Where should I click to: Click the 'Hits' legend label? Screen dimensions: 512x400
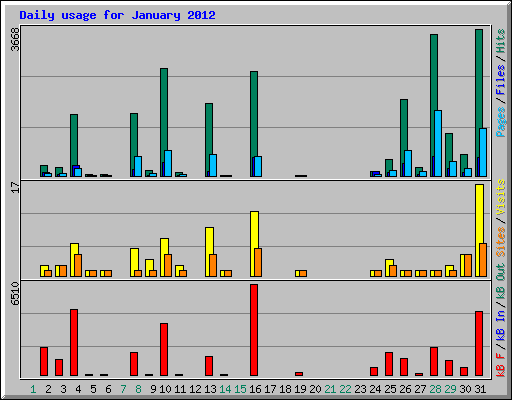point(501,41)
